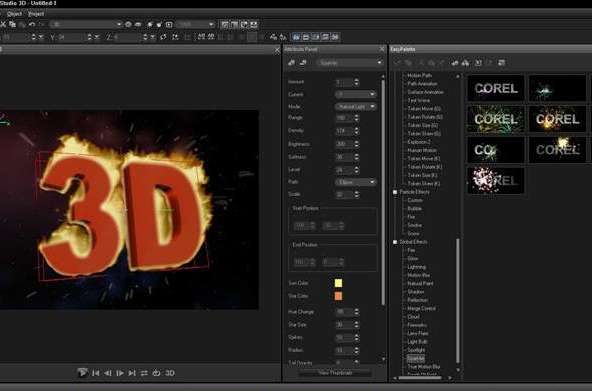The height and width of the screenshot is (391, 592).
Task: Close the Attribute Panel
Action: click(x=381, y=49)
